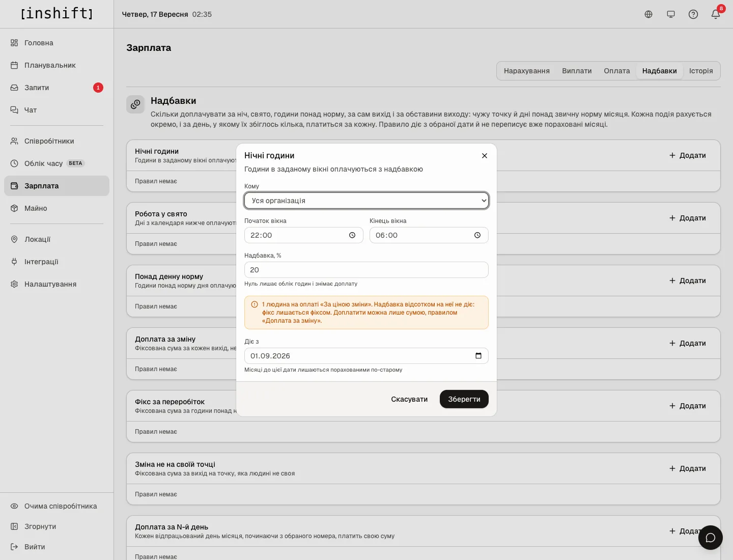The width and height of the screenshot is (733, 560).
Task: Click the Скасувати button
Action: 409,399
